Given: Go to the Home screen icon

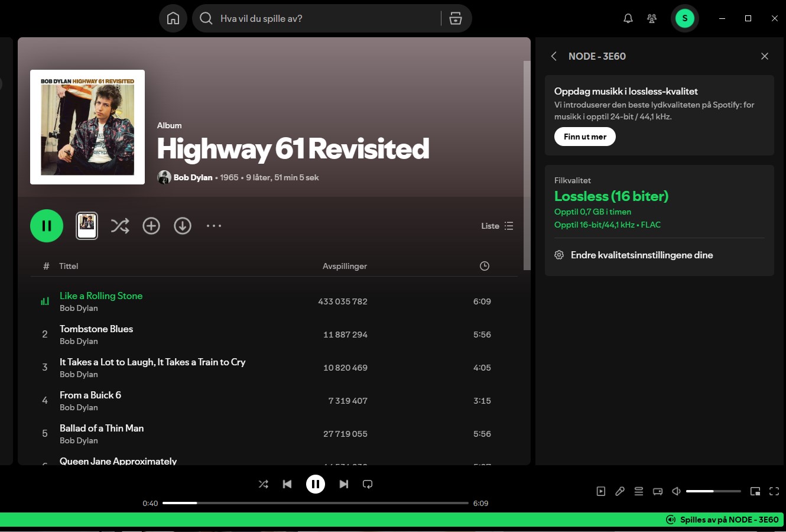Looking at the screenshot, I should (x=173, y=18).
